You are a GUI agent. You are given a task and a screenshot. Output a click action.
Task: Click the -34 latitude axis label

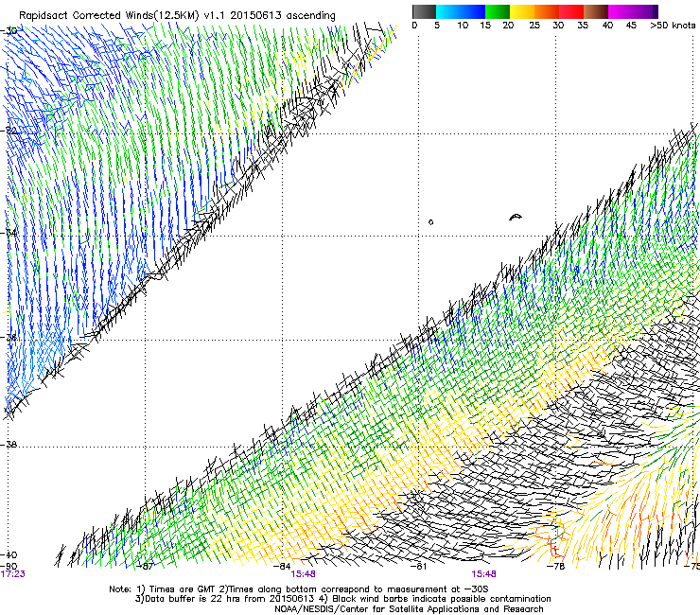click(x=9, y=233)
